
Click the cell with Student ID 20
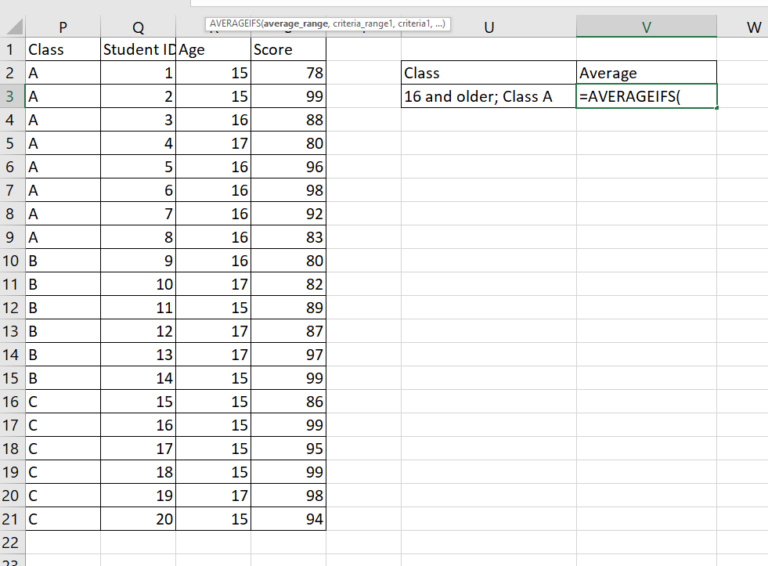point(138,519)
